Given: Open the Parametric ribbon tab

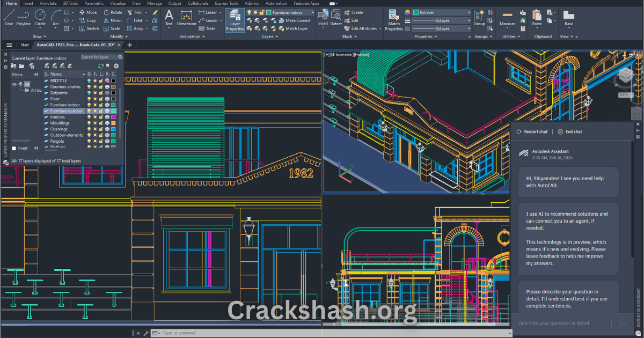Looking at the screenshot, I should click(94, 3).
